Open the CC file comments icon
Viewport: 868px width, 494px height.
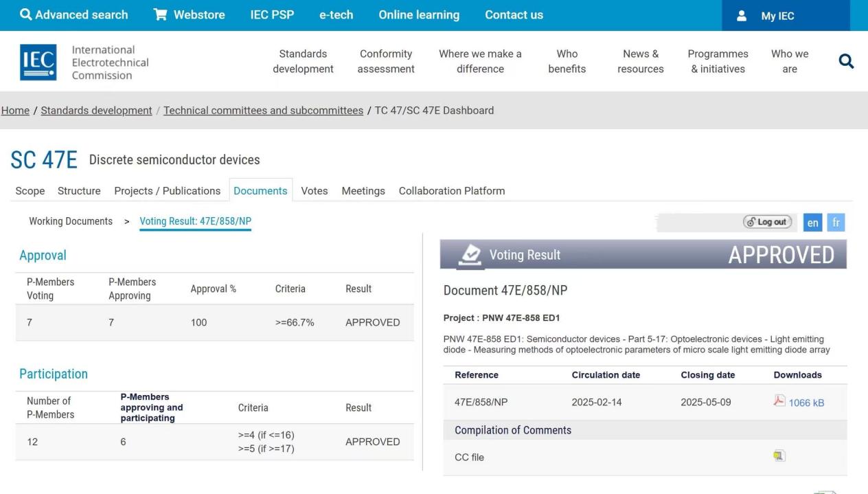[779, 456]
